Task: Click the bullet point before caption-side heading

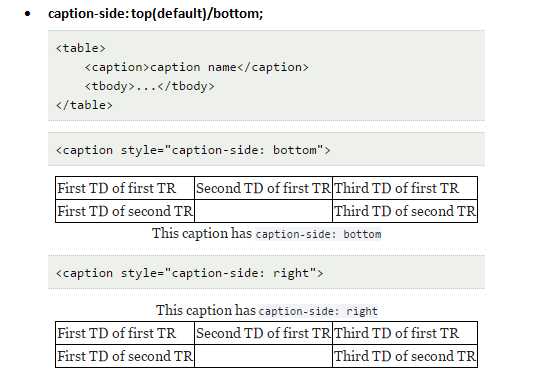Action: click(28, 14)
